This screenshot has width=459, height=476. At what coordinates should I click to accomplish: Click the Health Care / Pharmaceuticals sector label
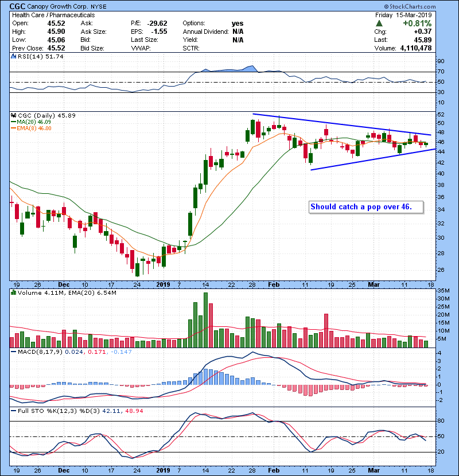pos(53,15)
